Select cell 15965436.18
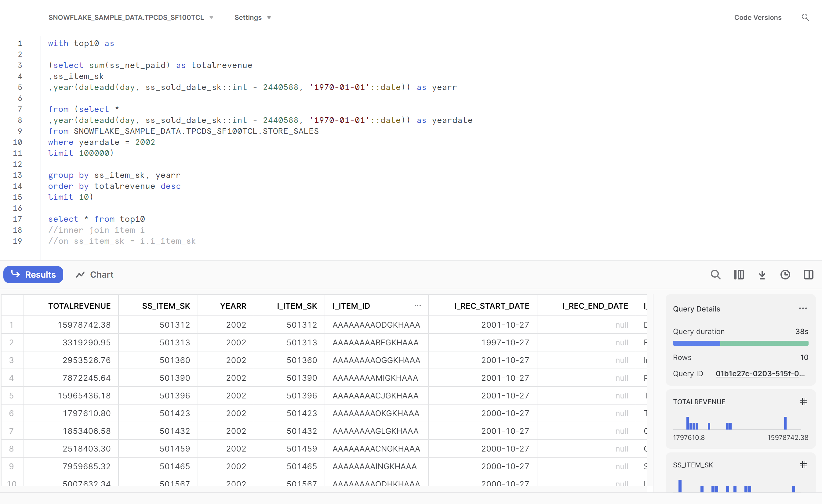This screenshot has width=822, height=504. 71,396
